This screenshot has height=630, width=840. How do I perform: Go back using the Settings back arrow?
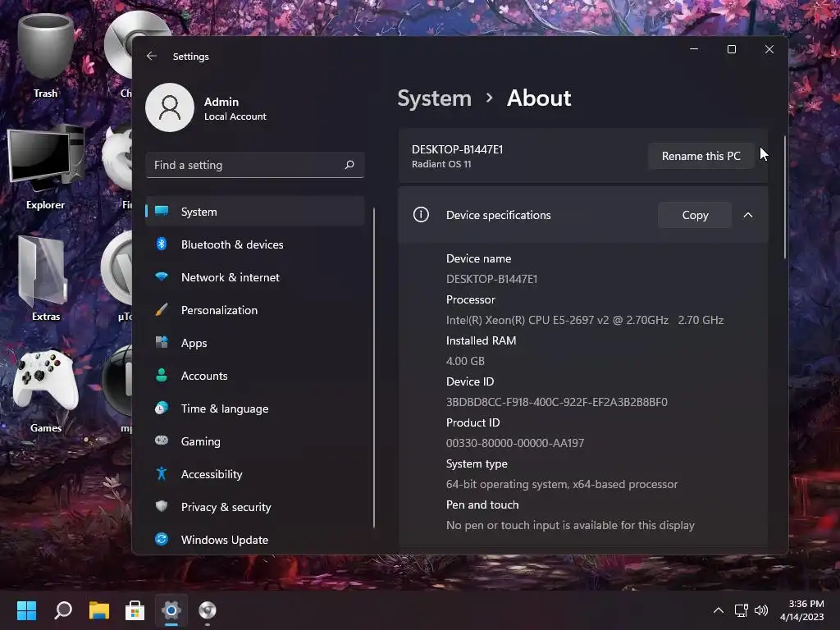click(152, 57)
